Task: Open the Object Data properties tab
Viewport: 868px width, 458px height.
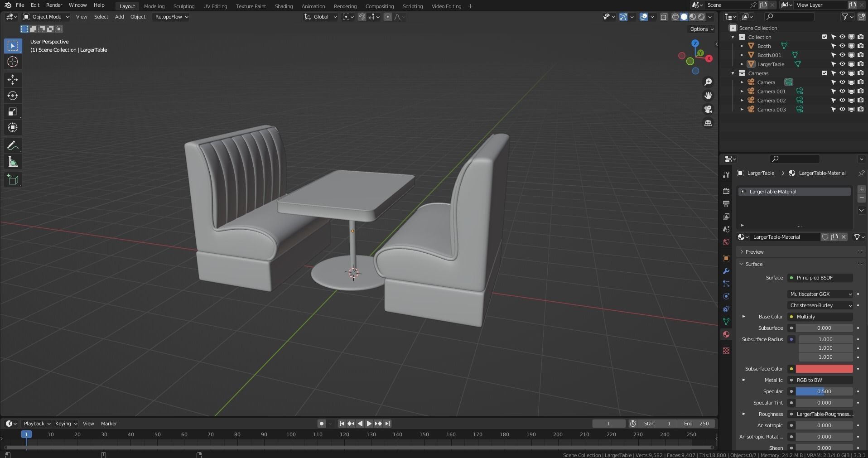Action: [x=726, y=321]
